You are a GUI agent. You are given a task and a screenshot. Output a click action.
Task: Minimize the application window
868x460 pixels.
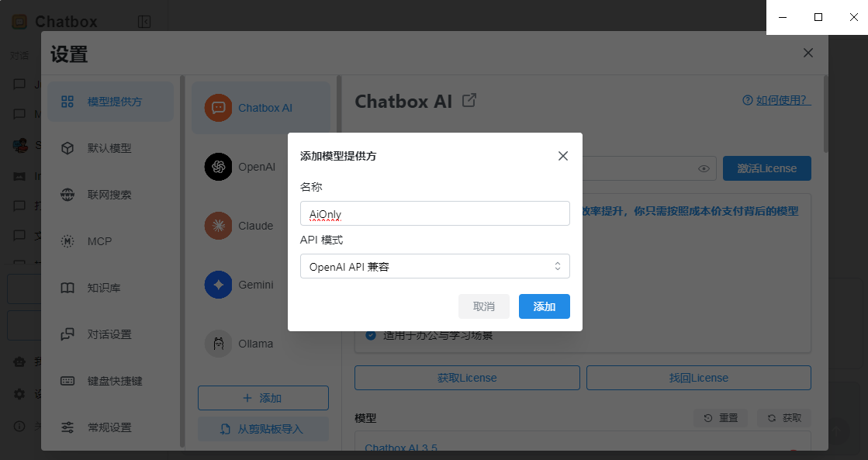coord(783,17)
